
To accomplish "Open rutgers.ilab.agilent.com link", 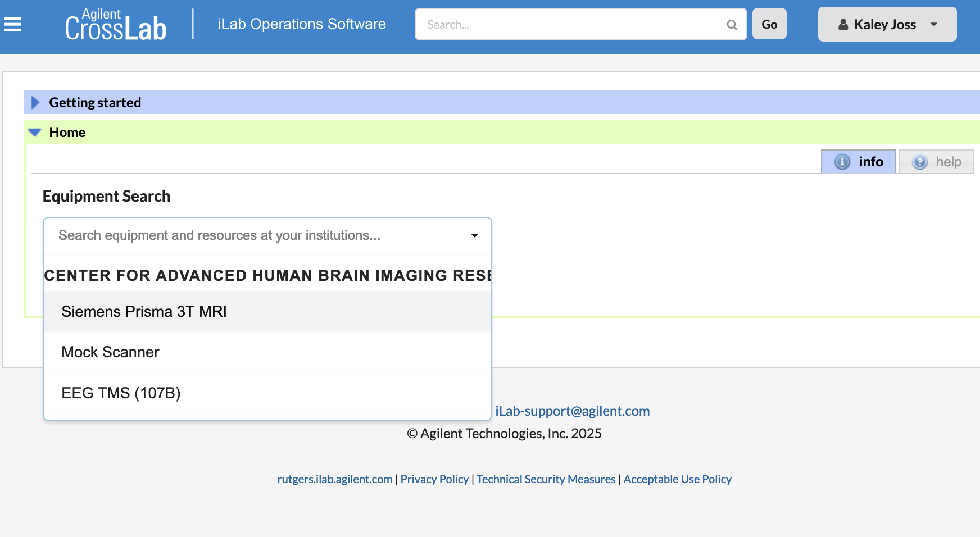I will click(335, 479).
